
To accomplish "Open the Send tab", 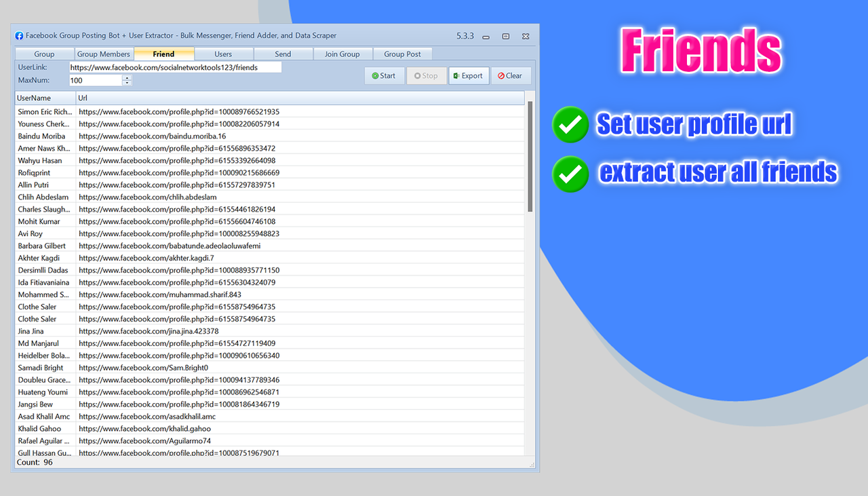I will pos(283,54).
